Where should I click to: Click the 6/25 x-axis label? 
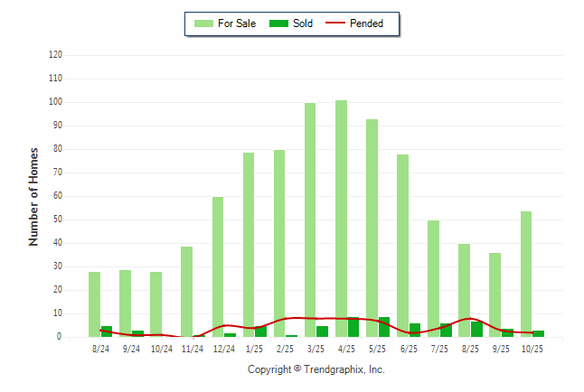[409, 349]
